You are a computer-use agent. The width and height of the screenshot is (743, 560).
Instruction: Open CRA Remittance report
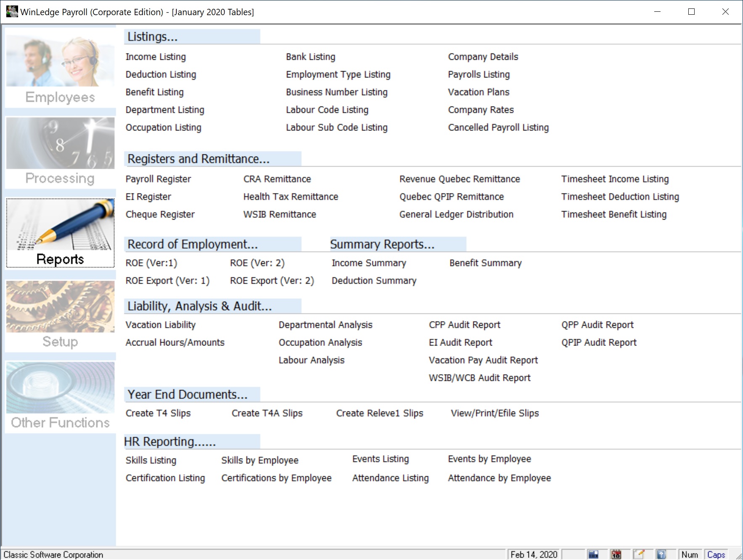pos(277,179)
